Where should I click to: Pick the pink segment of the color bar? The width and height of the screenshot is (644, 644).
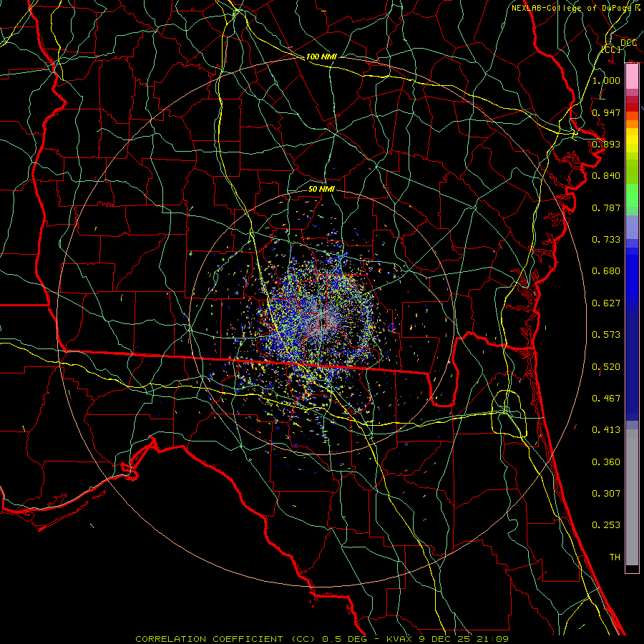(632, 77)
